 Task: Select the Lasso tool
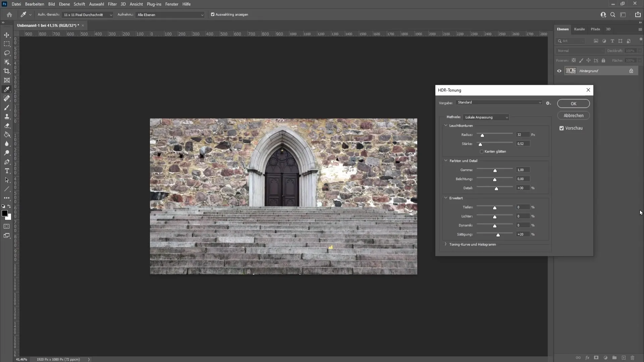(x=7, y=53)
